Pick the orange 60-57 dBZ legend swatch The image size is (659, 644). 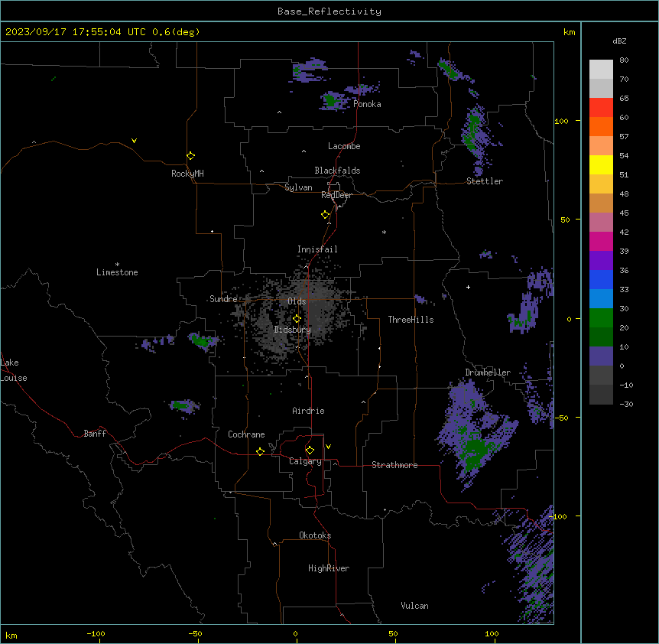[x=601, y=126]
